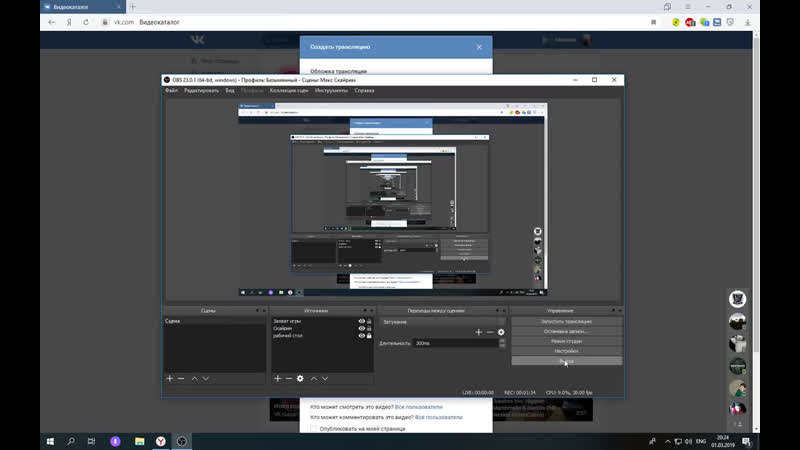Open the Затухание transition dropdown

(442, 322)
